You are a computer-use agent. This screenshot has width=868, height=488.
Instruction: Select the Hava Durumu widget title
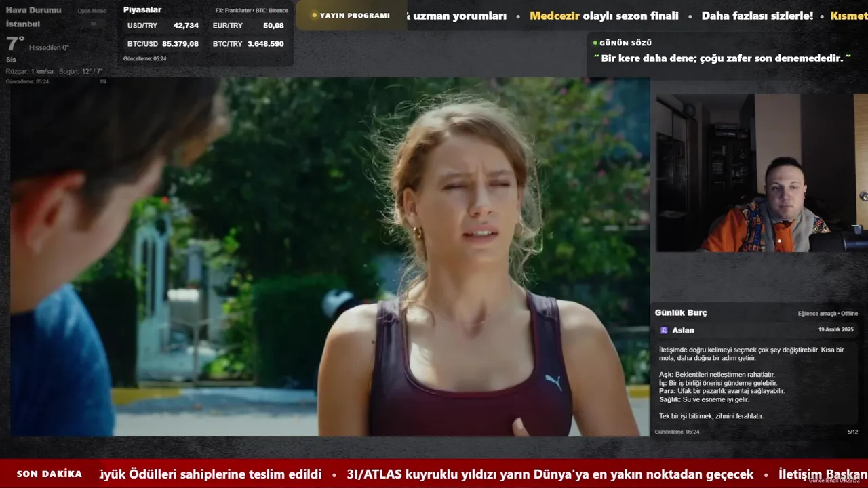pos(34,10)
